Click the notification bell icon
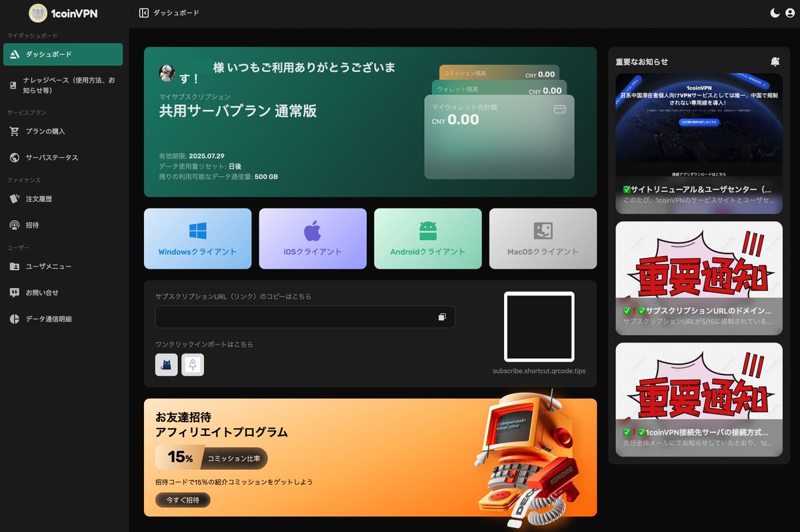This screenshot has height=532, width=800. coord(775,62)
